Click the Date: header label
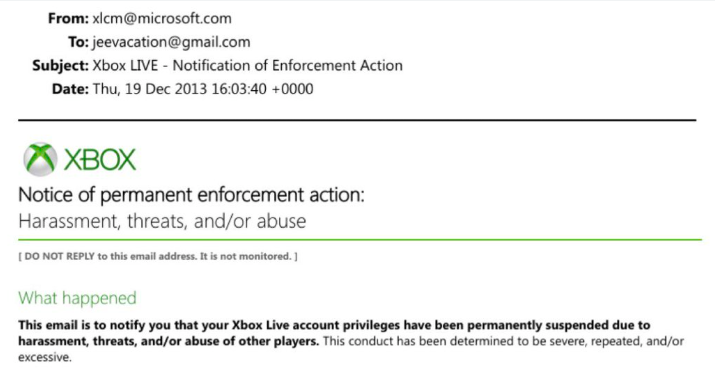 70,89
